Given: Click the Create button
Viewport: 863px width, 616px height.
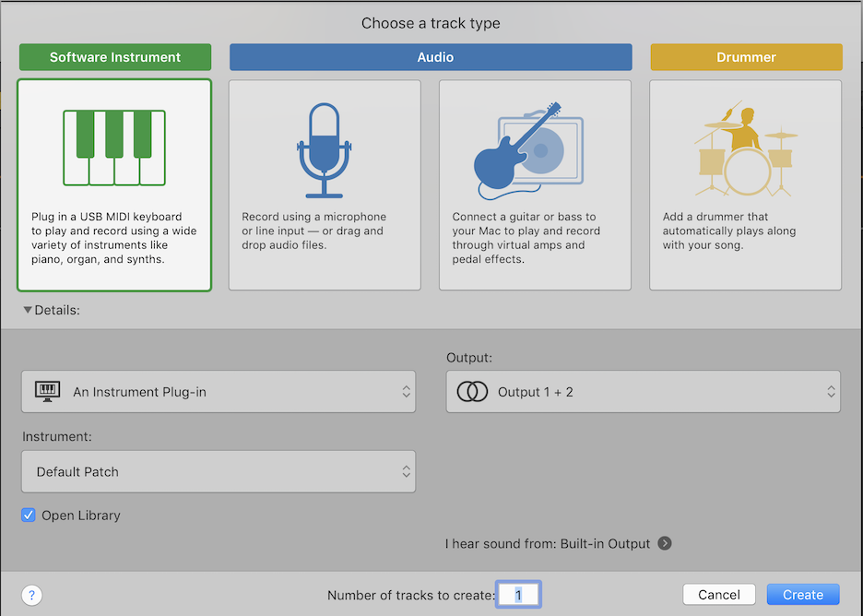Looking at the screenshot, I should click(803, 595).
